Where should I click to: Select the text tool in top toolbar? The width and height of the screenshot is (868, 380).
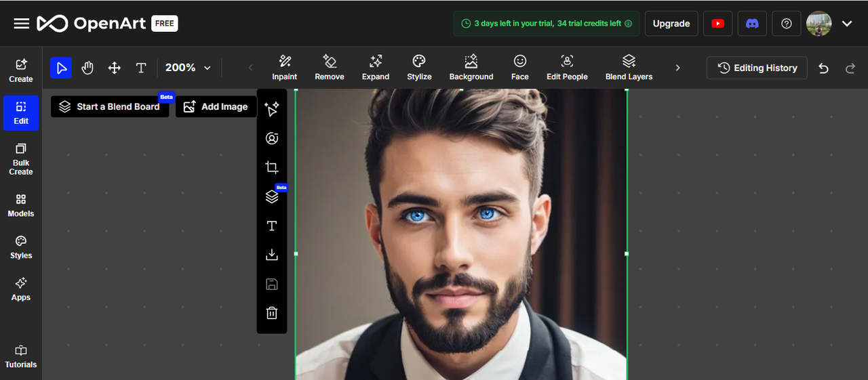coord(141,68)
